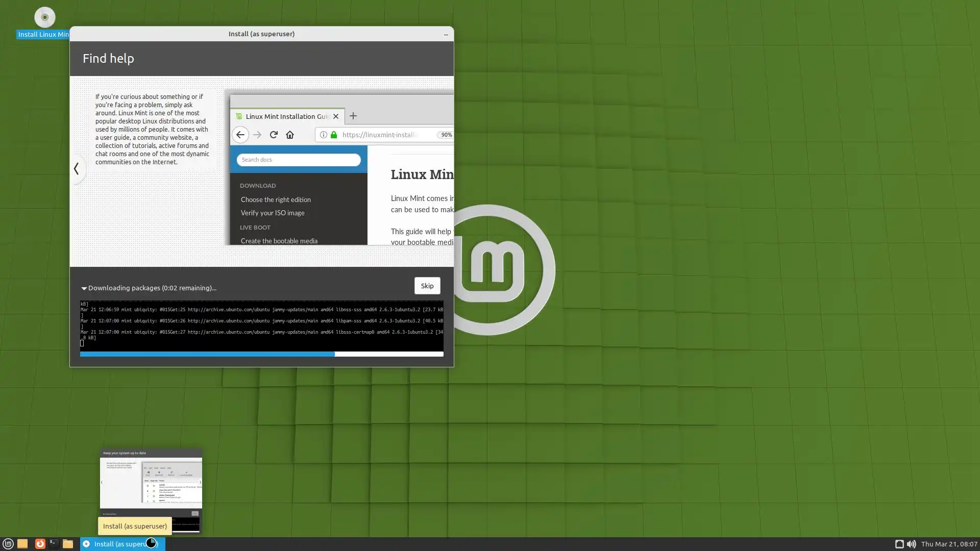Viewport: 980px width, 551px height.
Task: Click the Find help slide heading
Action: point(109,59)
